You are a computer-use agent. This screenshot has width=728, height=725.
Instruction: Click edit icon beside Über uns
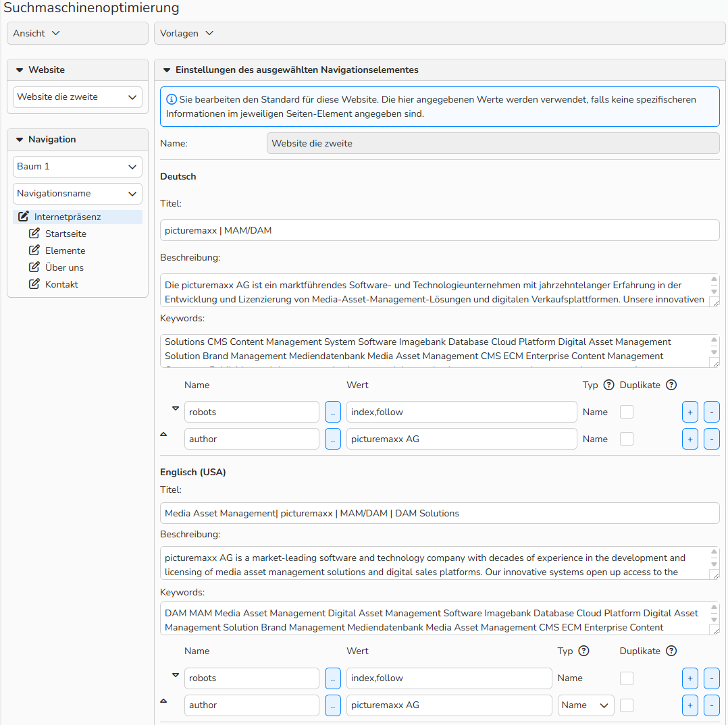[34, 267]
